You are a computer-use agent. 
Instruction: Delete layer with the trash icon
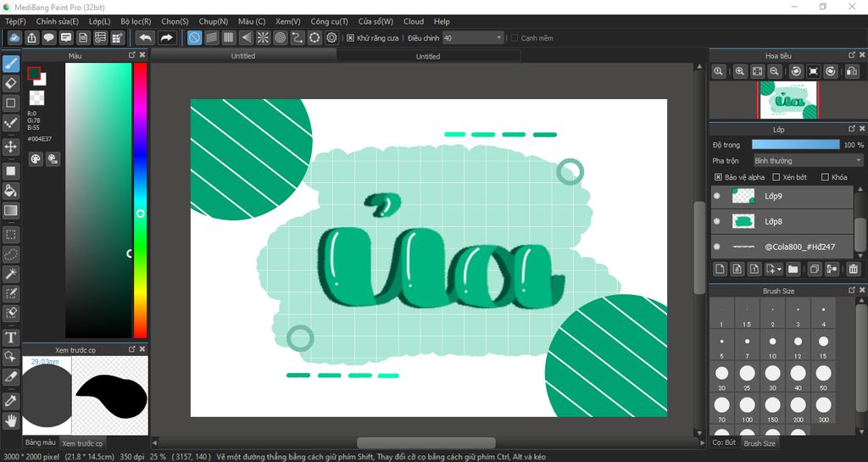[x=853, y=270]
